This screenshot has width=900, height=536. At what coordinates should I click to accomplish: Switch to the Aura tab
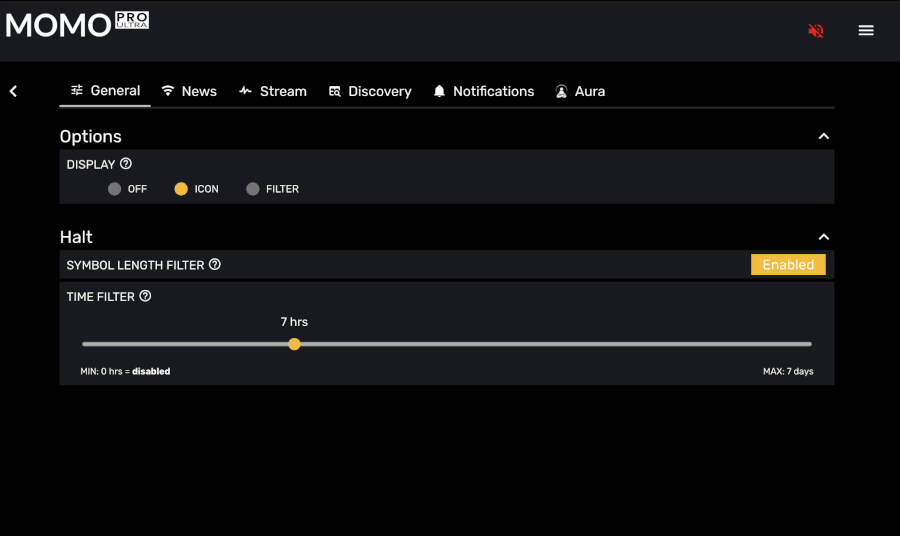click(580, 91)
